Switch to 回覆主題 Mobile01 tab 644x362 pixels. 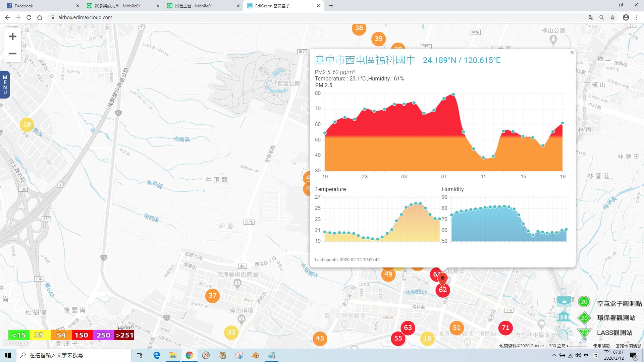click(x=203, y=6)
